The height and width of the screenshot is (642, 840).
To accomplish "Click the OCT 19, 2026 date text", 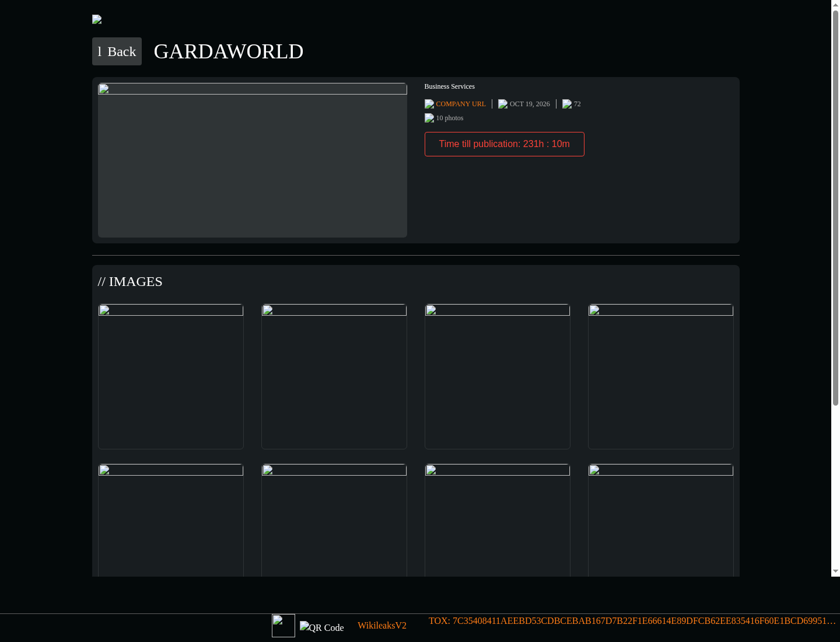I will 530,104.
